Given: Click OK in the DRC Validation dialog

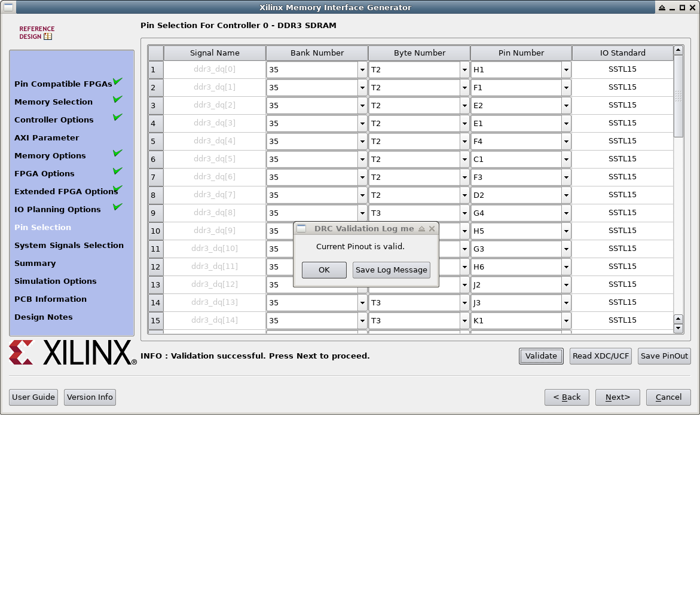Looking at the screenshot, I should click(324, 270).
